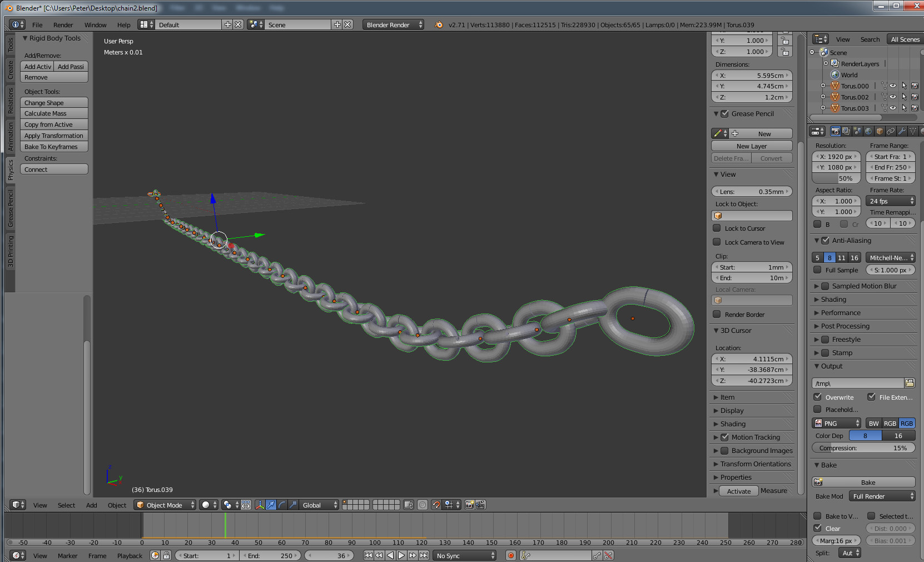Toggle the snap during transform magnet icon

[436, 505]
